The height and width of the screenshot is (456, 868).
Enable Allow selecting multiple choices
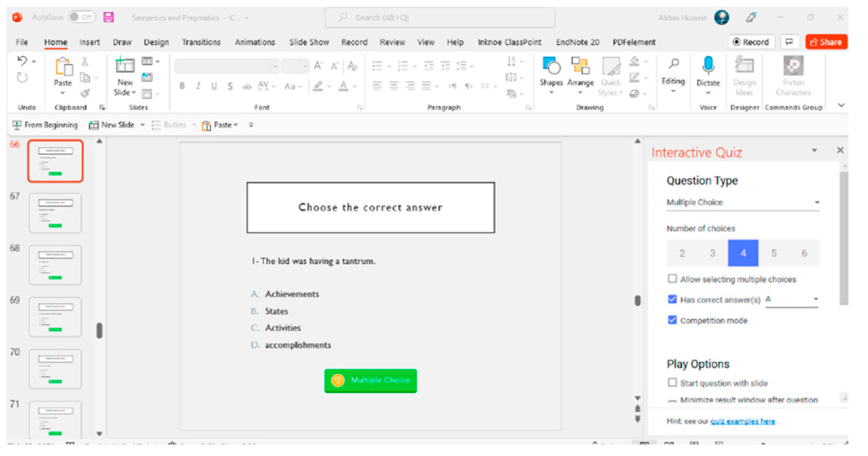point(672,279)
